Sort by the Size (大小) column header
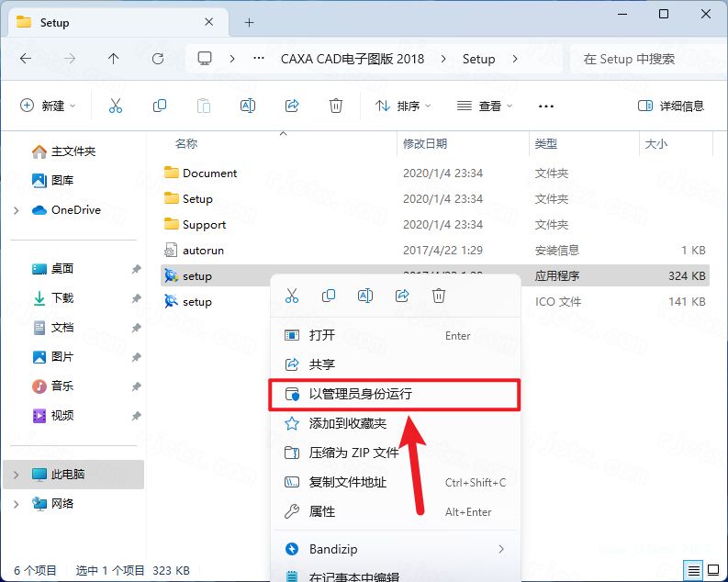The width and height of the screenshot is (728, 582). point(656,144)
